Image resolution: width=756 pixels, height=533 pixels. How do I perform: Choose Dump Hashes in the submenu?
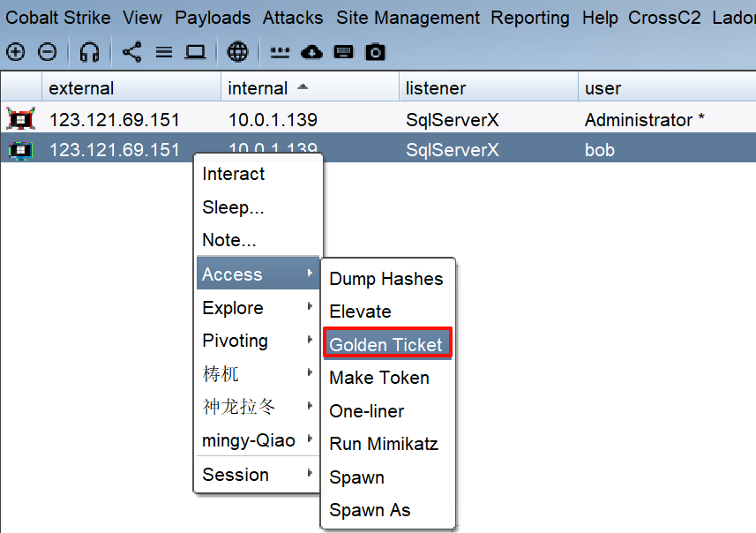pyautogui.click(x=386, y=279)
